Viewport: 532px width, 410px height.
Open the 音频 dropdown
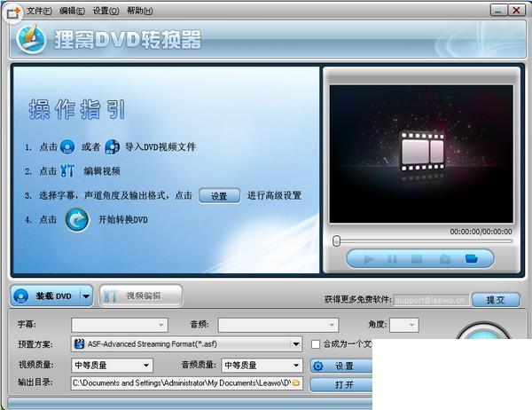278,325
